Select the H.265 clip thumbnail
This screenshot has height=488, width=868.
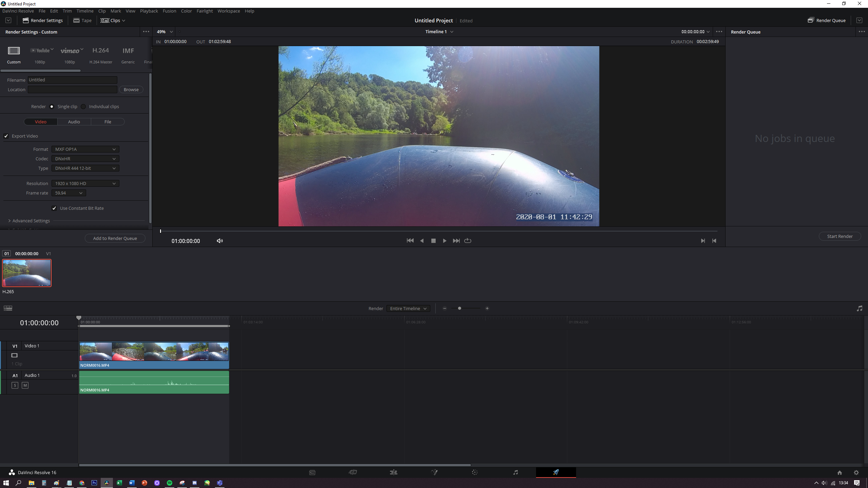pos(27,273)
